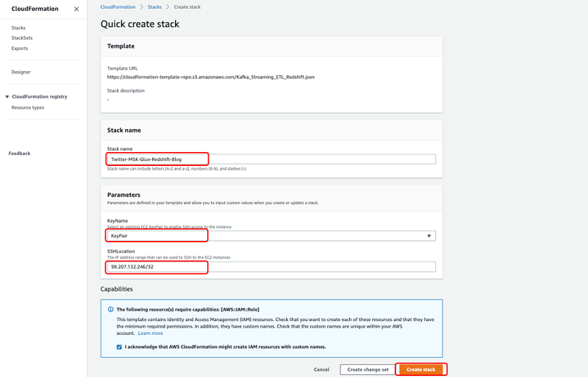The height and width of the screenshot is (379, 588).
Task: Click the info icon in Capabilities
Action: click(x=111, y=309)
